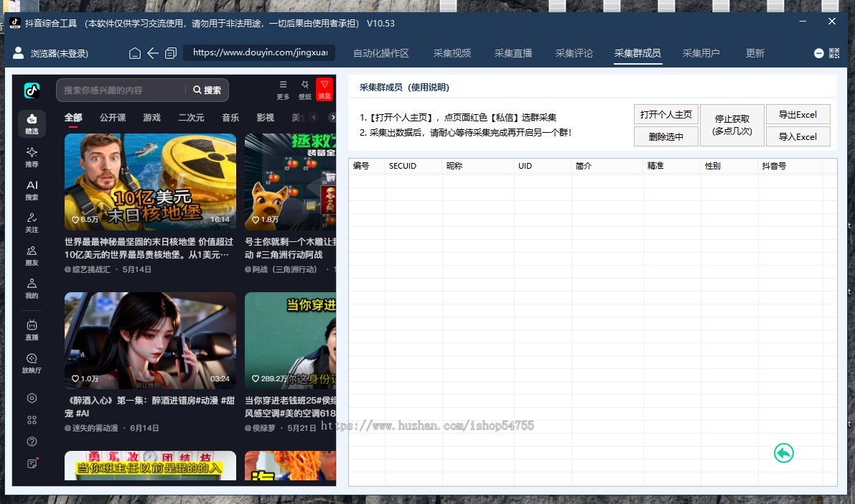Open the 更新 tab
This screenshot has height=504, width=855.
(x=755, y=53)
